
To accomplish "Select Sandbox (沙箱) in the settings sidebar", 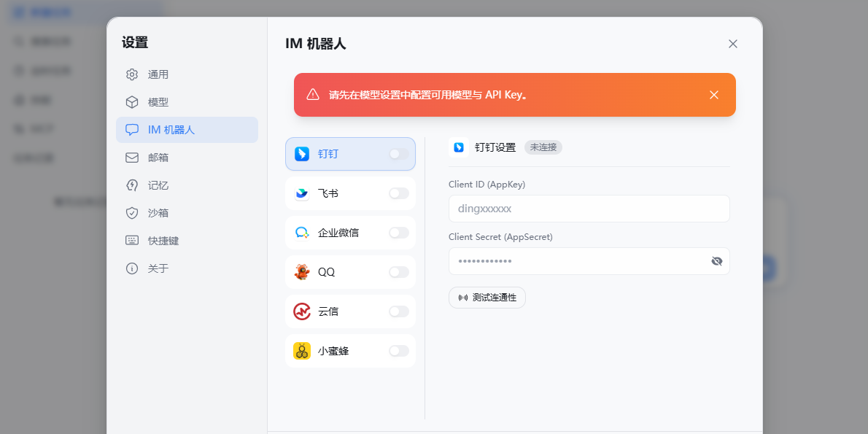I will (158, 213).
